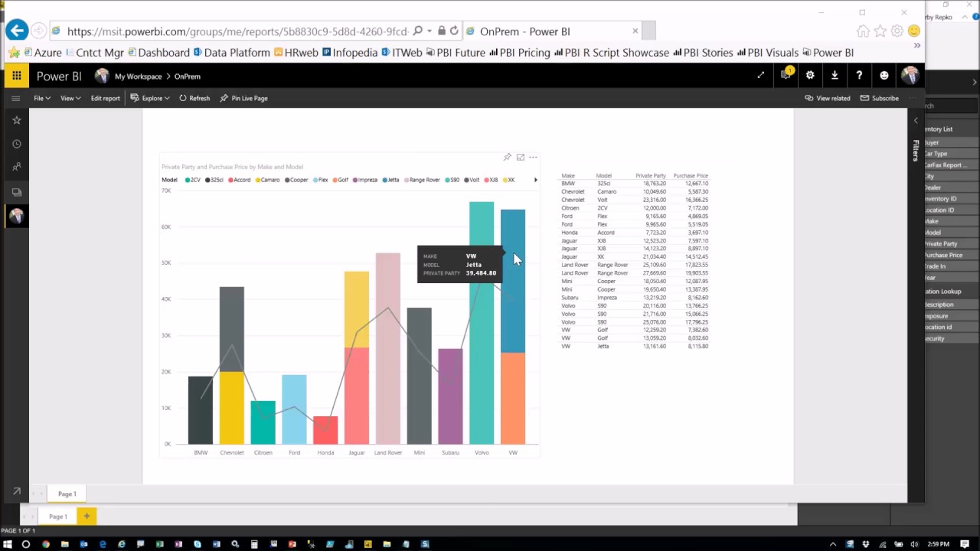Show hidden system tray icons
The image size is (980, 551).
[x=833, y=544]
